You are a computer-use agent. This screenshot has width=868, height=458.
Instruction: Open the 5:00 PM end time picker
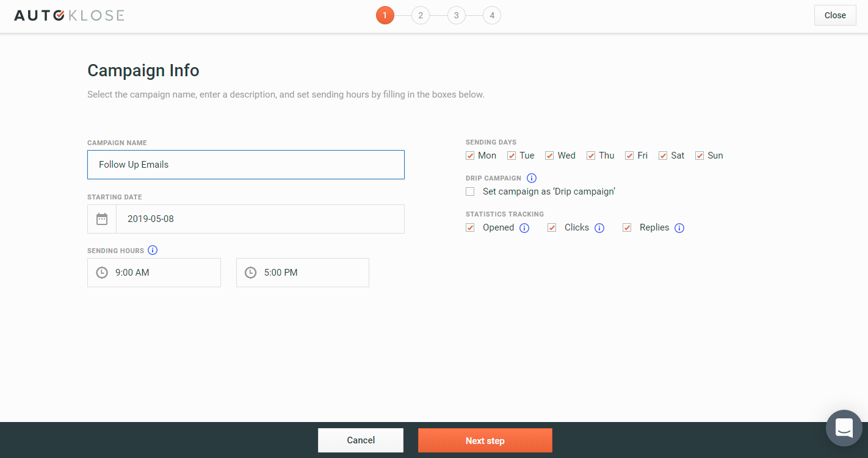click(x=303, y=273)
